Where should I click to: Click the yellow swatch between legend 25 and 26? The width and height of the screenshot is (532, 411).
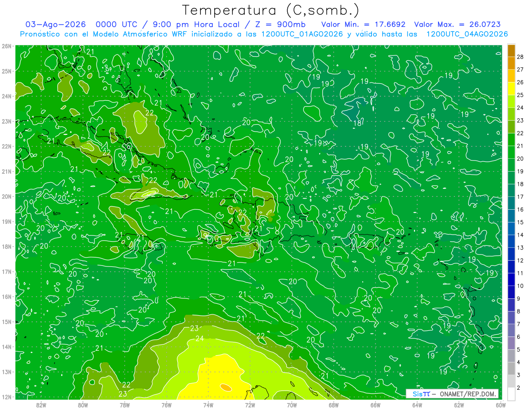pyautogui.click(x=511, y=89)
